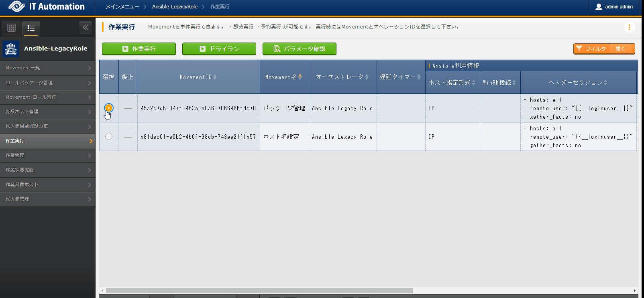Click the horizontal table scrollbar

click(x=259, y=290)
